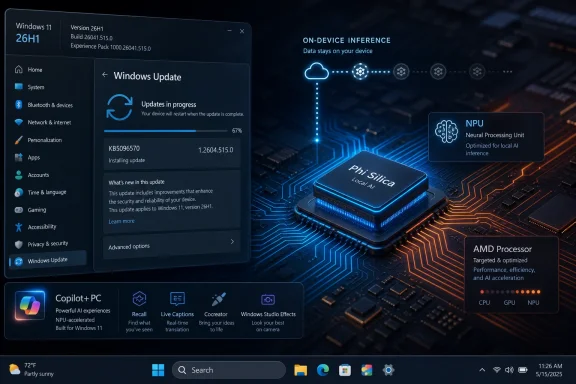
Task: Launch File Explorer from taskbar
Action: 300,370
